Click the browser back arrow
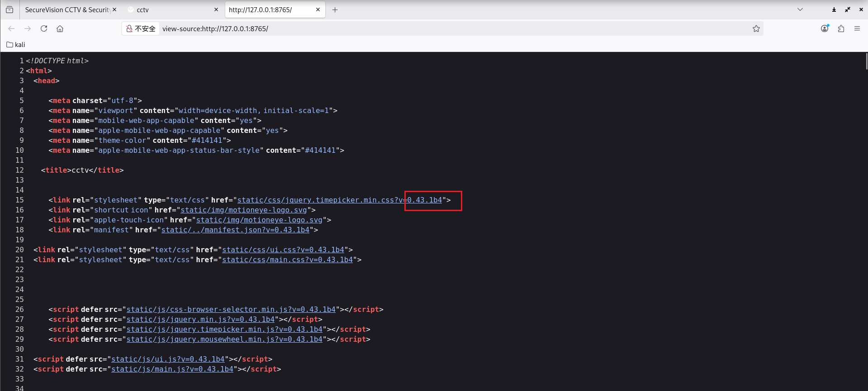 tap(11, 28)
